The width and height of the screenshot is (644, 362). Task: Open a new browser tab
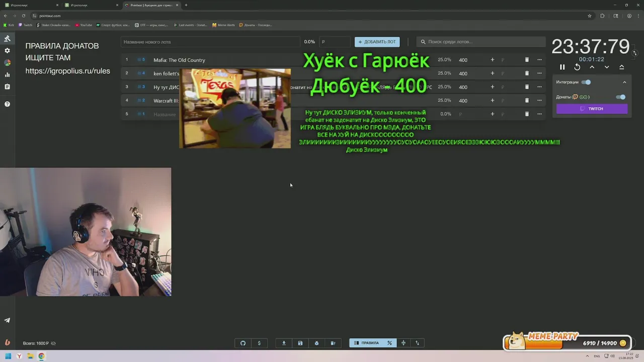pos(186,5)
